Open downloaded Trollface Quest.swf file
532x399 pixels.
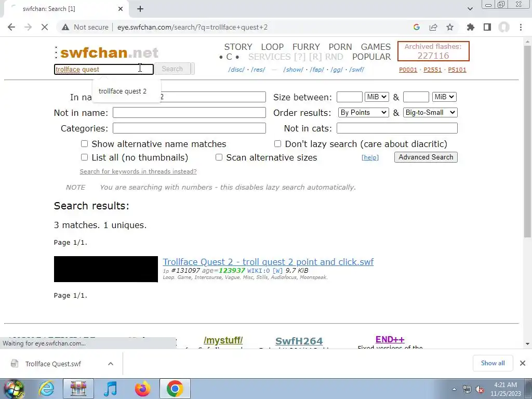coord(52,364)
